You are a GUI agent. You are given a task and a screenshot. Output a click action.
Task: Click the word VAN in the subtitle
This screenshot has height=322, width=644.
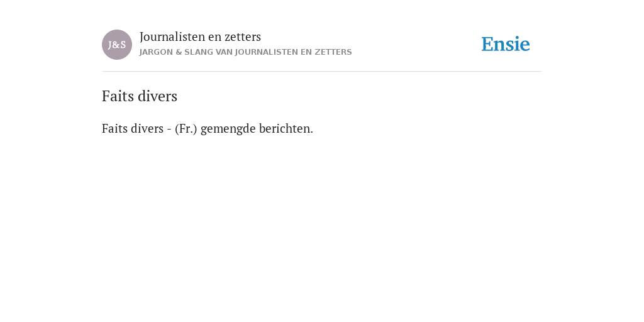[224, 52]
